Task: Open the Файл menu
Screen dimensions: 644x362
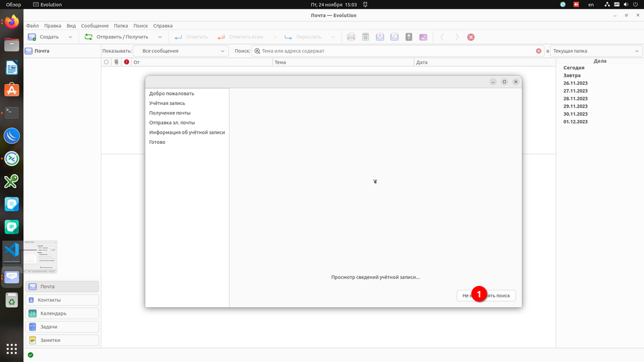Action: click(x=33, y=26)
